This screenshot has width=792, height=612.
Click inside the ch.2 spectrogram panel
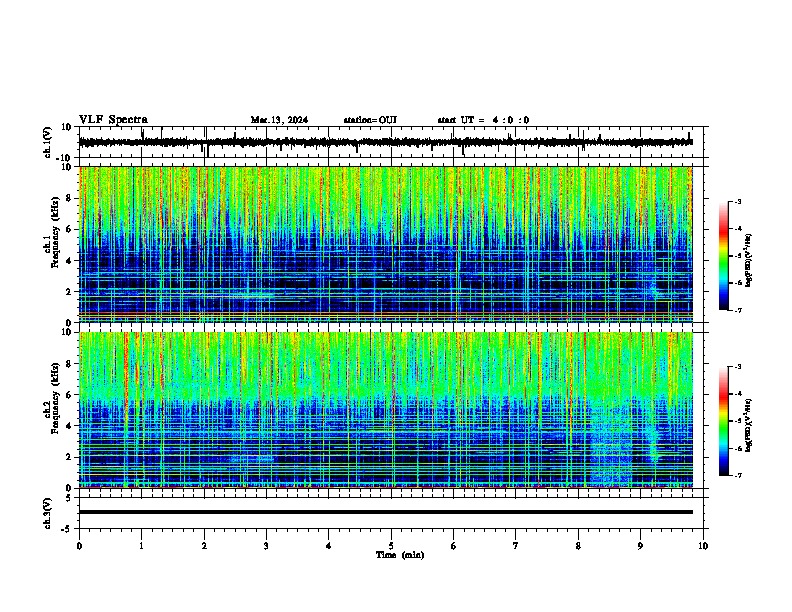click(x=385, y=410)
